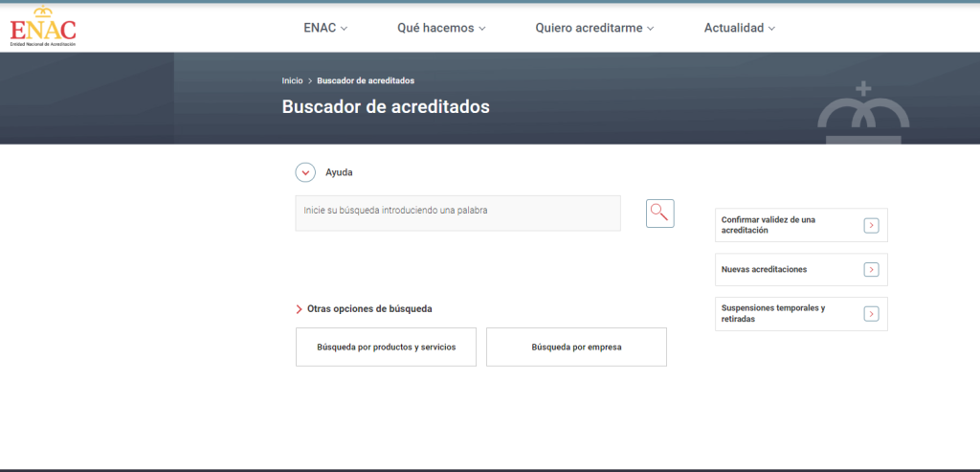Click arrow icon beside Suspensiones temporales y retiradas
The image size is (980, 472).
[871, 314]
